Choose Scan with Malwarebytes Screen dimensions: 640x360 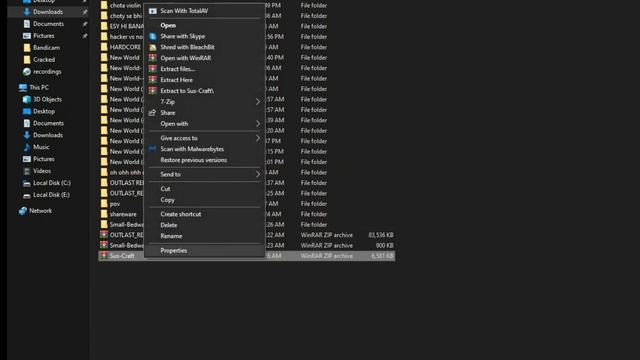point(204,149)
